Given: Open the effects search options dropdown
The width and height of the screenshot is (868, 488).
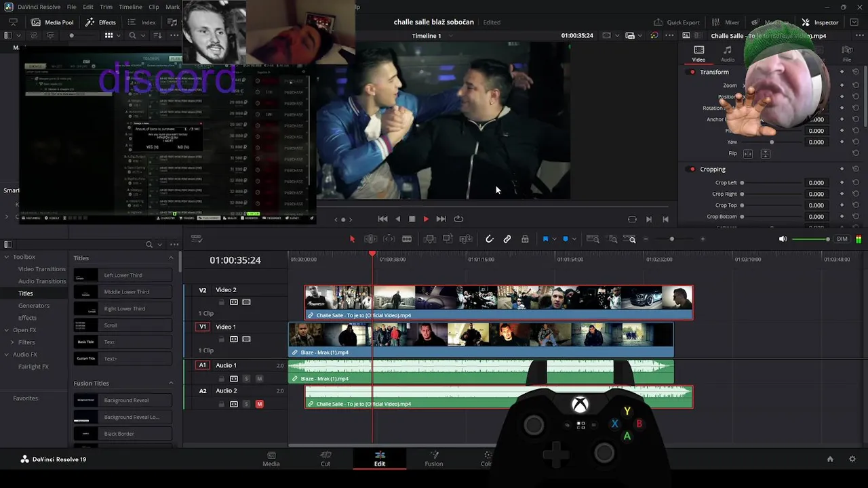Looking at the screenshot, I should [160, 245].
